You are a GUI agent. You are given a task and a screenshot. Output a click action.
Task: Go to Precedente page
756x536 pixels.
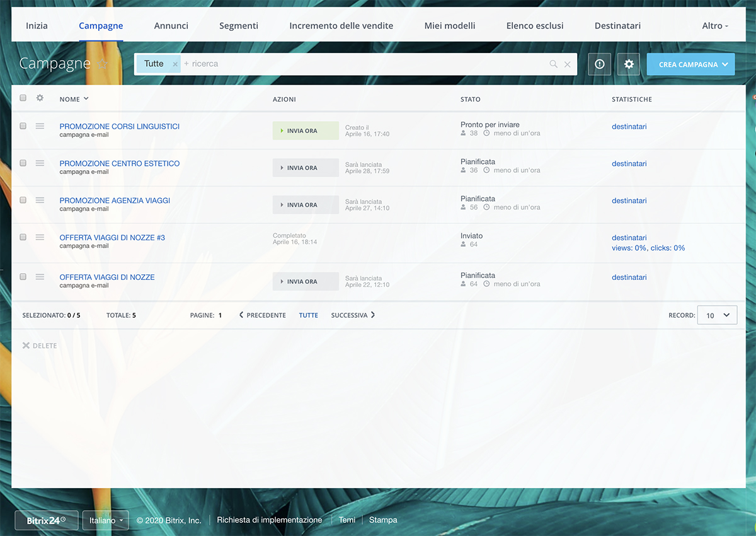coord(262,315)
